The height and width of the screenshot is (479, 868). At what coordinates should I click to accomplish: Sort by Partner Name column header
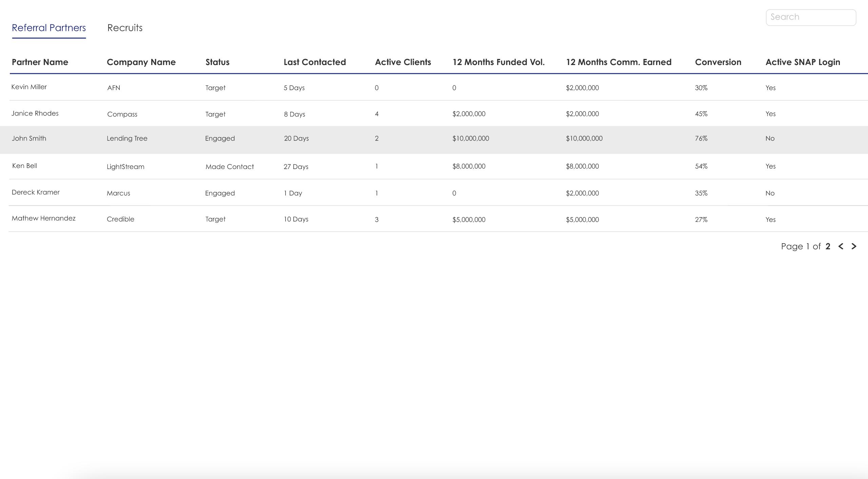(x=40, y=62)
